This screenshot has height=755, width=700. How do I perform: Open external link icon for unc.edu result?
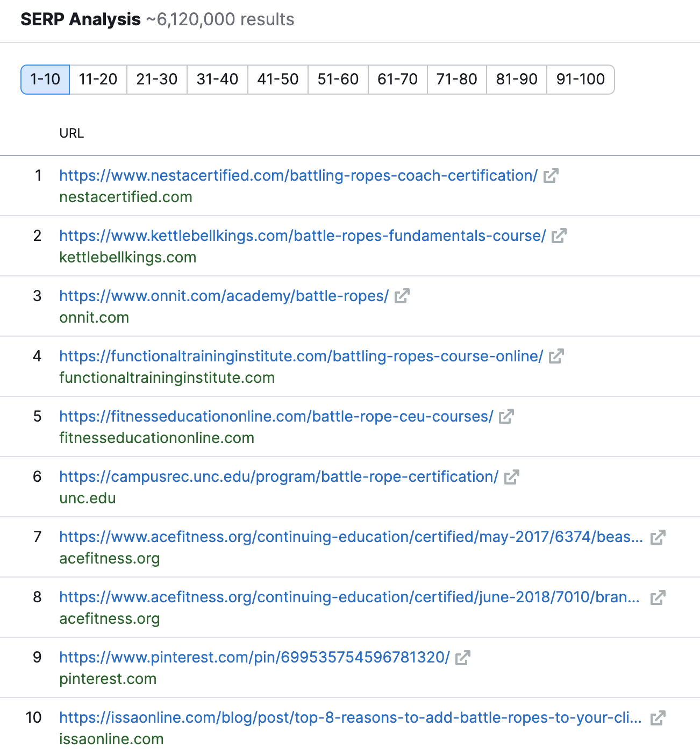coord(512,477)
